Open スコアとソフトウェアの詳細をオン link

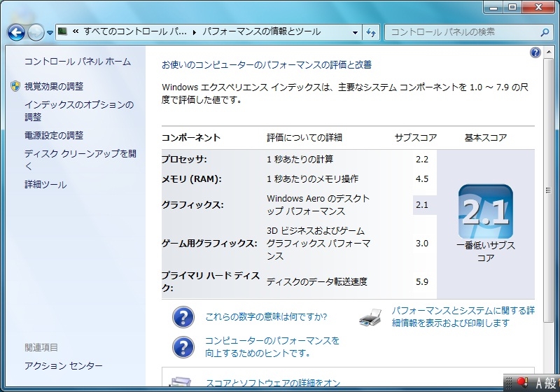pos(273,383)
